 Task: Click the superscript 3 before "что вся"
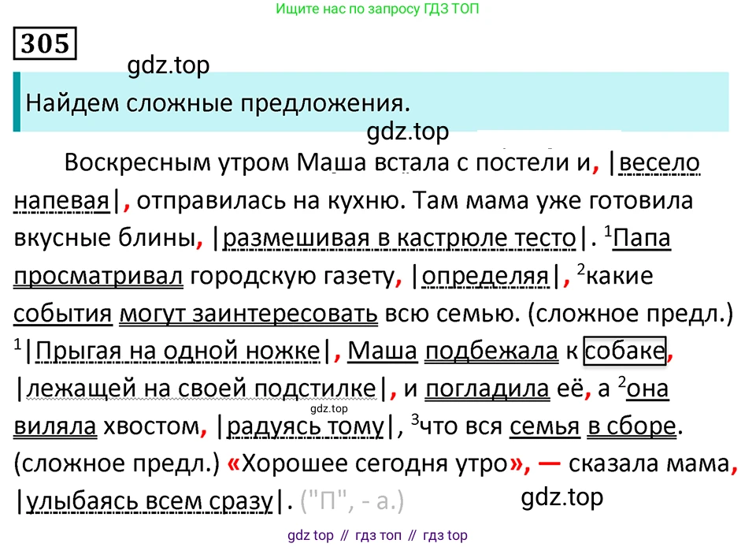click(x=417, y=419)
